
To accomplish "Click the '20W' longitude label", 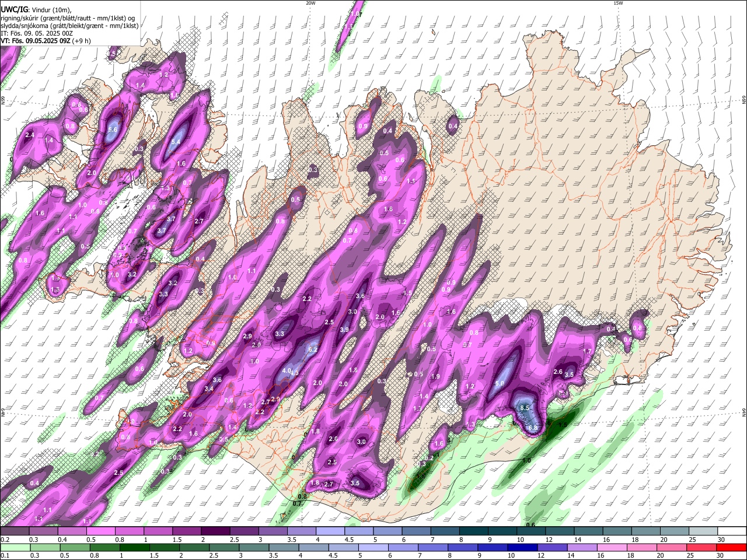I will (310, 3).
